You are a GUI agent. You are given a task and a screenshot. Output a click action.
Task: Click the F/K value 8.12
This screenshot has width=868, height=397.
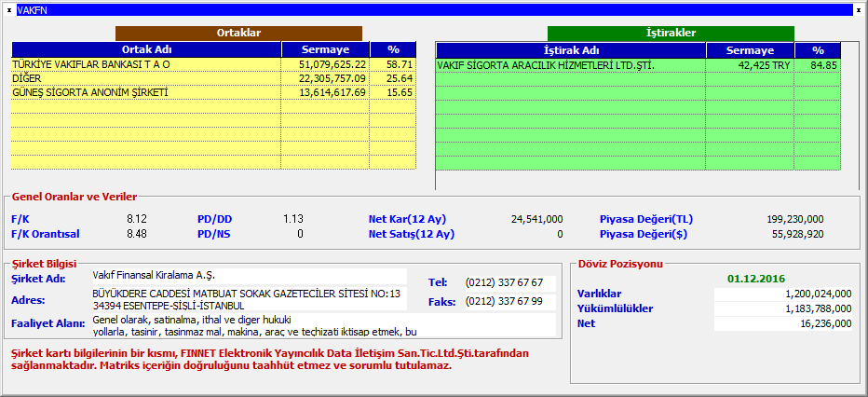(x=137, y=219)
